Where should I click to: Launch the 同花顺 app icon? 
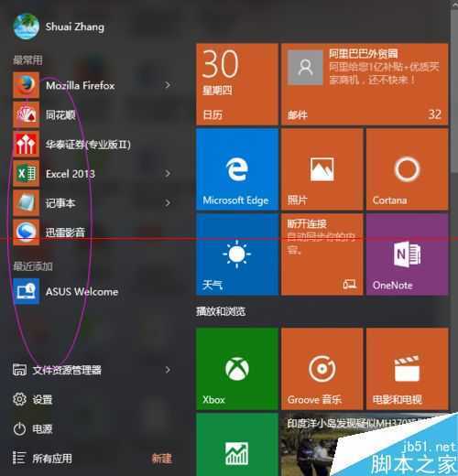27,114
